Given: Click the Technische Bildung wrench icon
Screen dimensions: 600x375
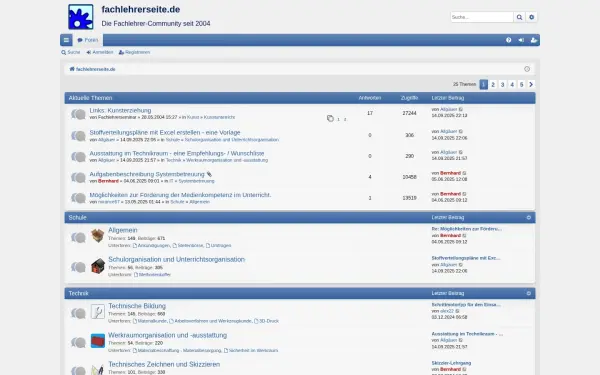Looking at the screenshot, I should pos(98,311).
